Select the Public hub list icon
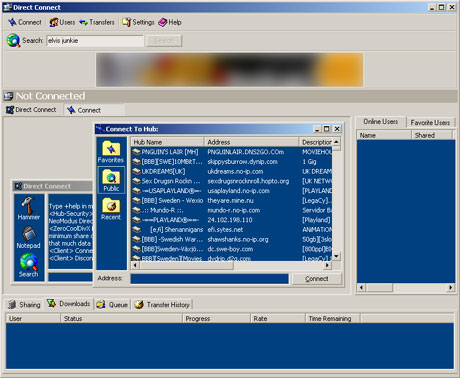Image resolution: width=460 pixels, height=378 pixels. point(111,180)
